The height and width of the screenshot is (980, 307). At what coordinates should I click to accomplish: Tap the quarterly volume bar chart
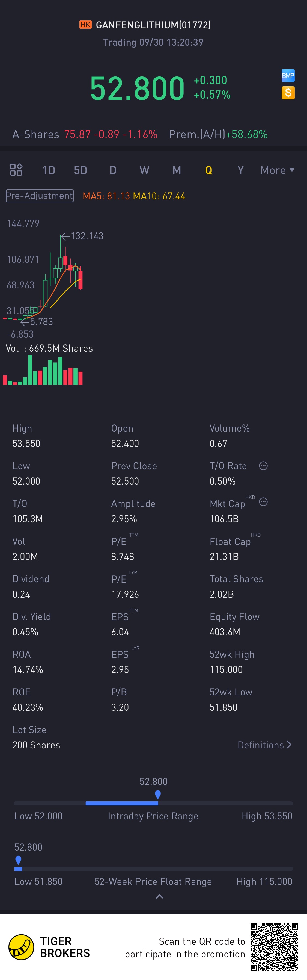click(43, 371)
